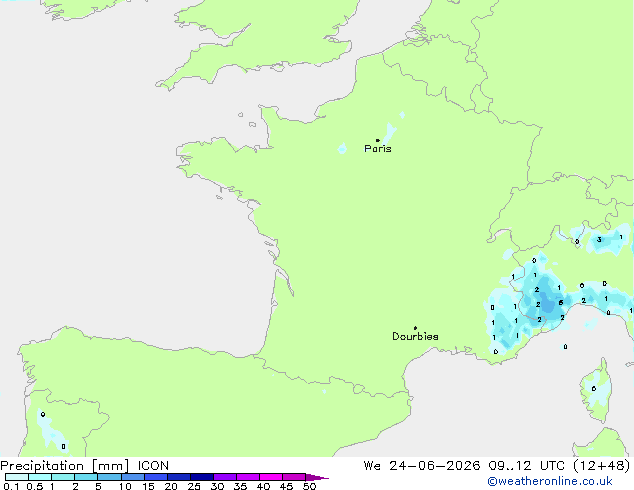
Task: Select the dot marker above Paris label
Action: pos(378,140)
